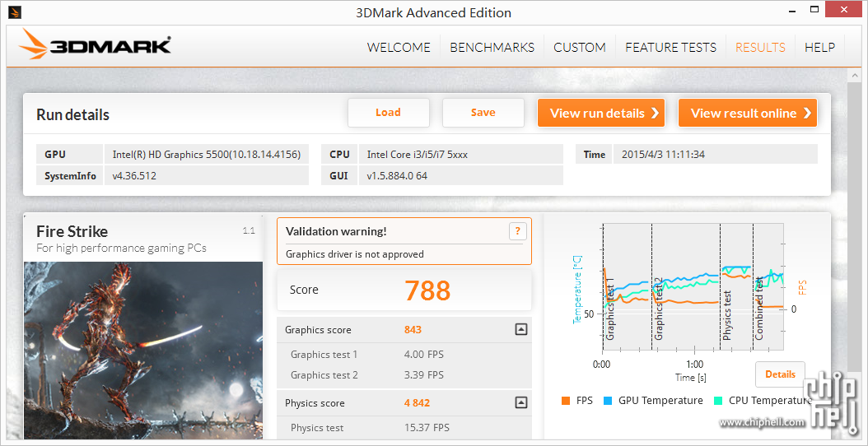
Task: Open the WELCOME tab
Action: click(x=399, y=48)
